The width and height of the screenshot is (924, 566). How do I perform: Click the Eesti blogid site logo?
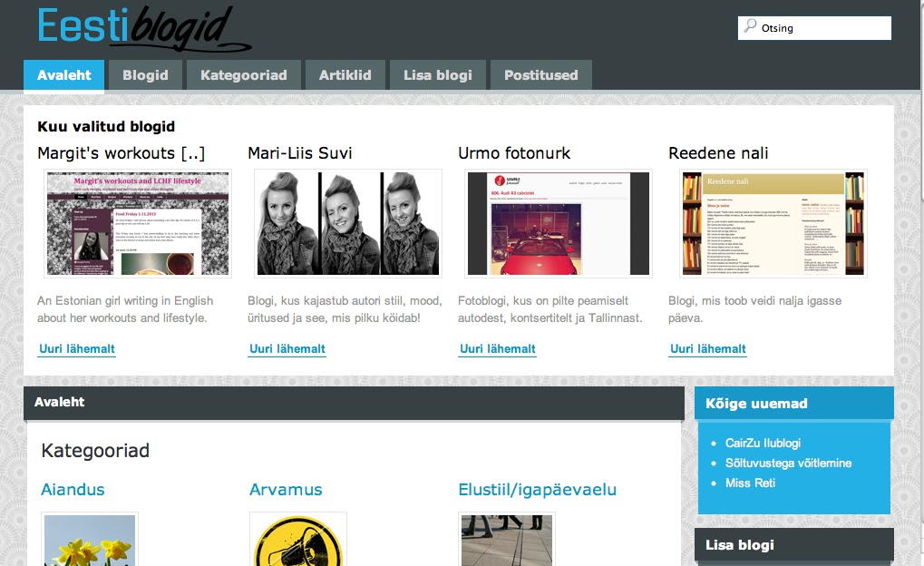tap(144, 28)
